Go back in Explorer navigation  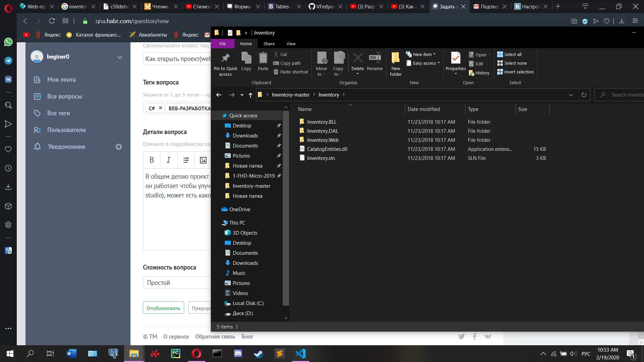(x=219, y=95)
